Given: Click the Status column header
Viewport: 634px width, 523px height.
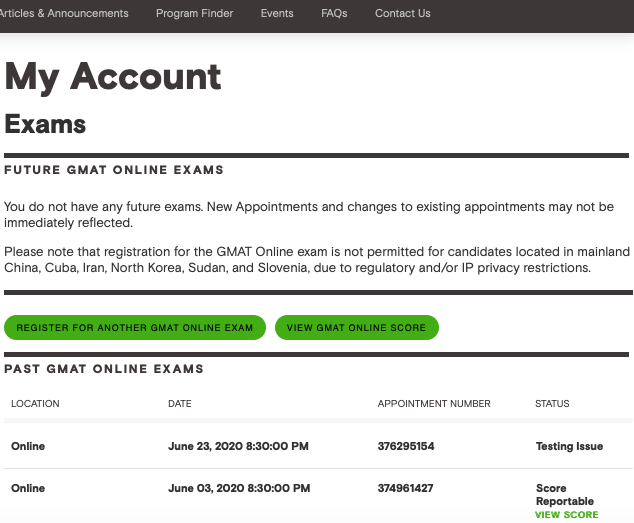Looking at the screenshot, I should pyautogui.click(x=552, y=404).
